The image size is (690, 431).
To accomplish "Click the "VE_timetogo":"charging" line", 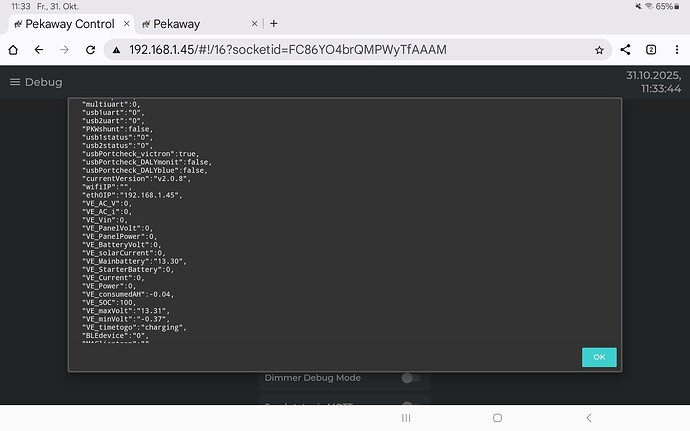I will point(134,328).
